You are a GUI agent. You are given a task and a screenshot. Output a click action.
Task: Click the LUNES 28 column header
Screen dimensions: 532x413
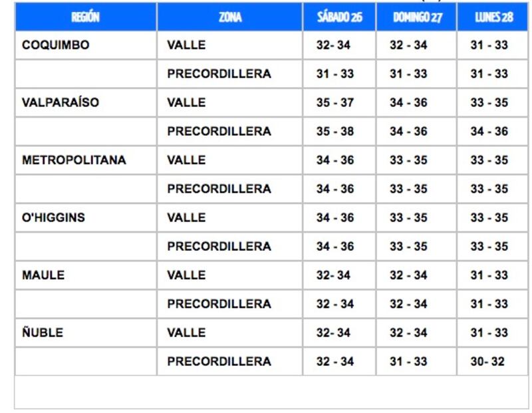point(493,17)
